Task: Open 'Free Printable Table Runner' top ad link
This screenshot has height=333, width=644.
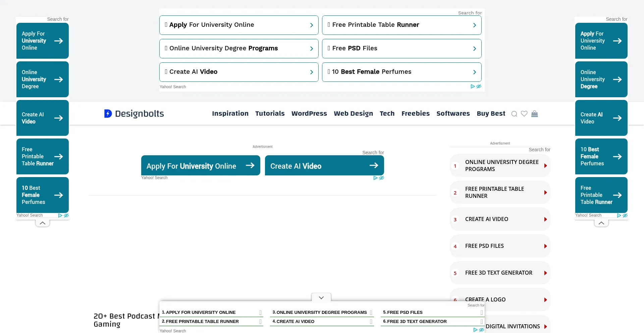Action: click(x=401, y=25)
